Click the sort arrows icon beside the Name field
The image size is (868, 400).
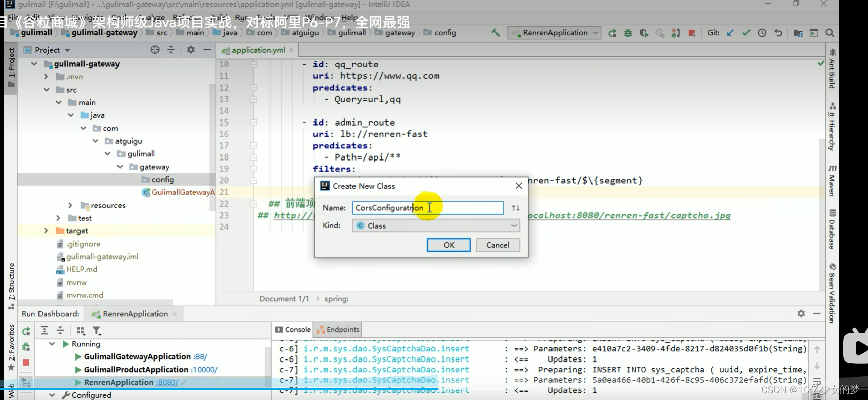[516, 208]
